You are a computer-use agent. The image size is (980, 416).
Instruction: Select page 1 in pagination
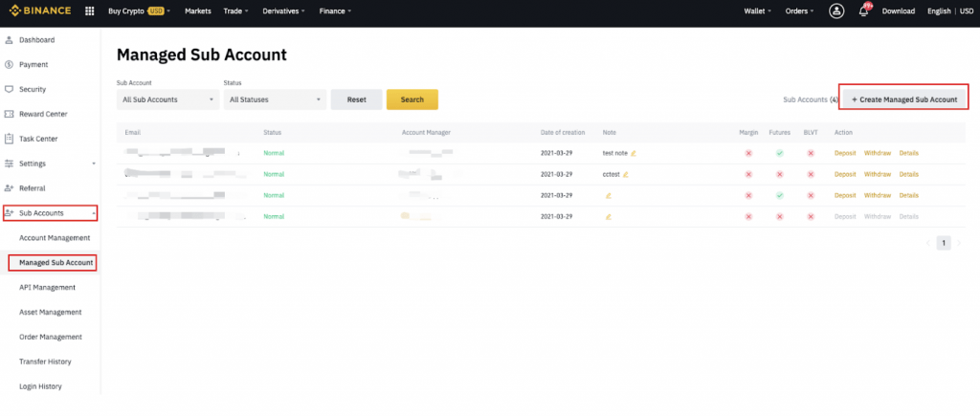tap(943, 243)
